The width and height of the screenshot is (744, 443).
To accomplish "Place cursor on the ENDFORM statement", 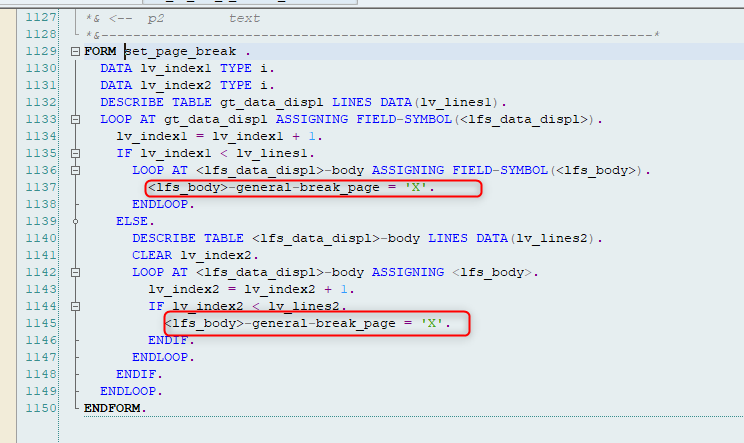I will tap(115, 408).
